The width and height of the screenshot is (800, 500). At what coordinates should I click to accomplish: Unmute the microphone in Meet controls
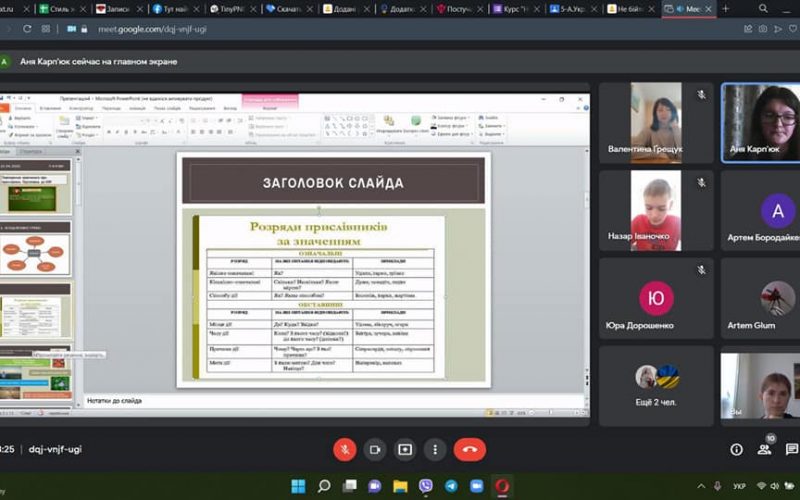point(344,450)
